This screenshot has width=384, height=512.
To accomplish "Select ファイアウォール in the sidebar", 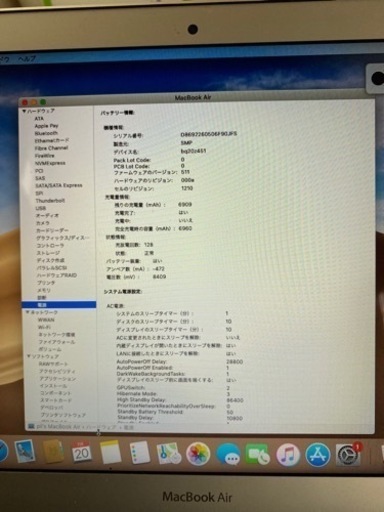I will coord(57,342).
